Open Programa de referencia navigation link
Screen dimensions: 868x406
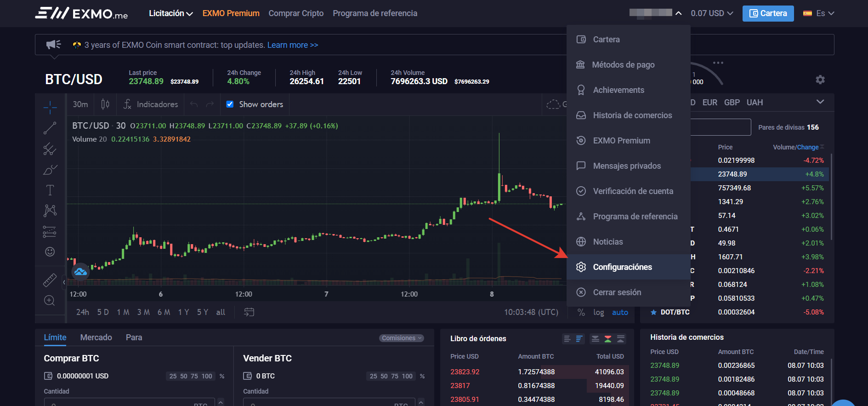[x=375, y=13]
